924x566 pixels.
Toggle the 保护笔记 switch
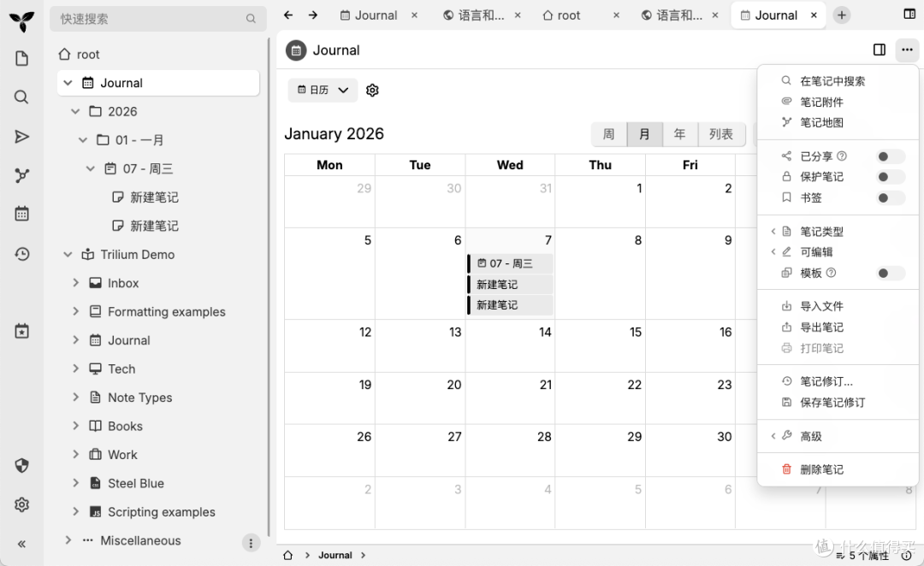pyautogui.click(x=890, y=177)
